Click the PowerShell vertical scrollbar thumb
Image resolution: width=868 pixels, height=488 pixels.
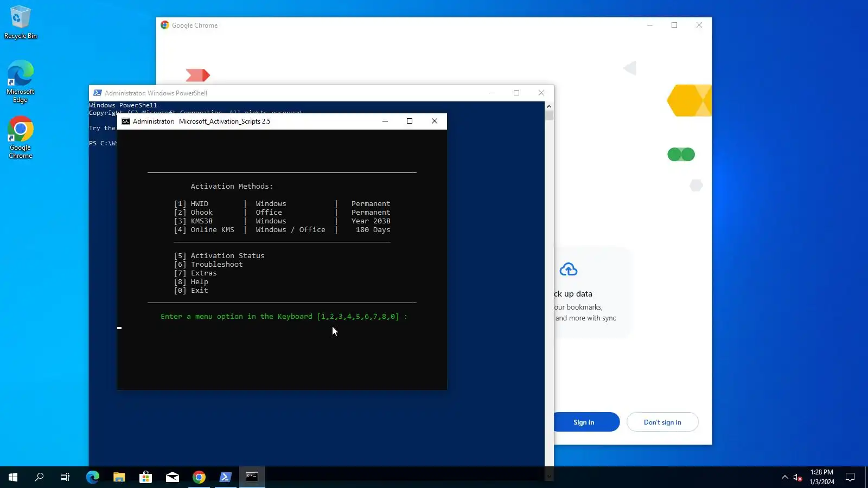click(x=549, y=115)
